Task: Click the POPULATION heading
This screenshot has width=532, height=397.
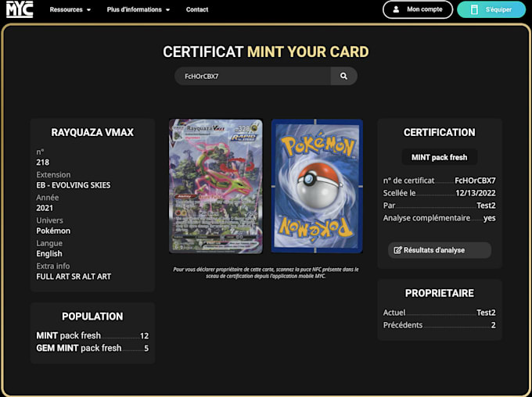Action: [x=92, y=317]
